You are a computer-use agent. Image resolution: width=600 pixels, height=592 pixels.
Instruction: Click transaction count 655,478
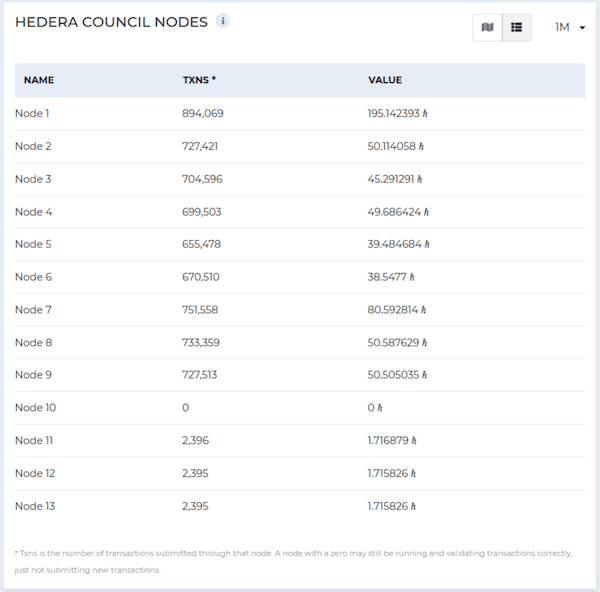202,244
